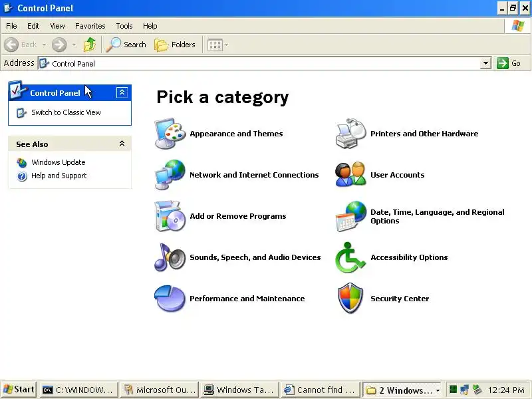Open the Appearance and Themes category link
Screen dimensions: 532x399
click(236, 134)
